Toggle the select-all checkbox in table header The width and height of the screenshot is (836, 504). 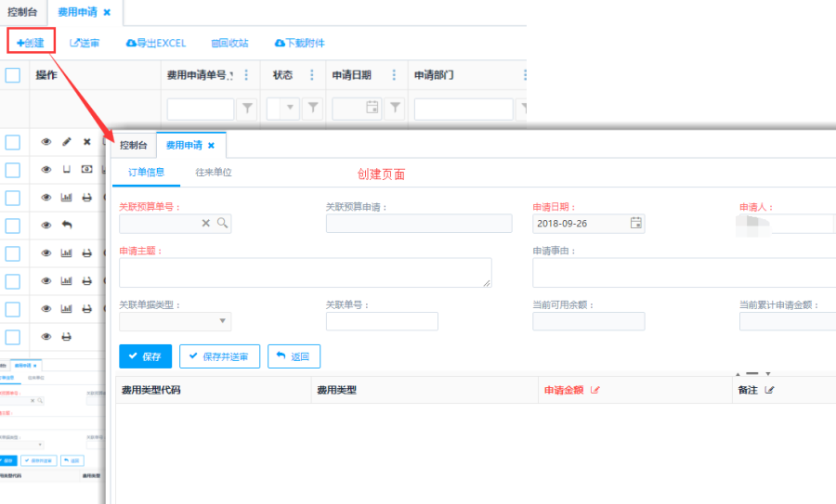click(13, 75)
